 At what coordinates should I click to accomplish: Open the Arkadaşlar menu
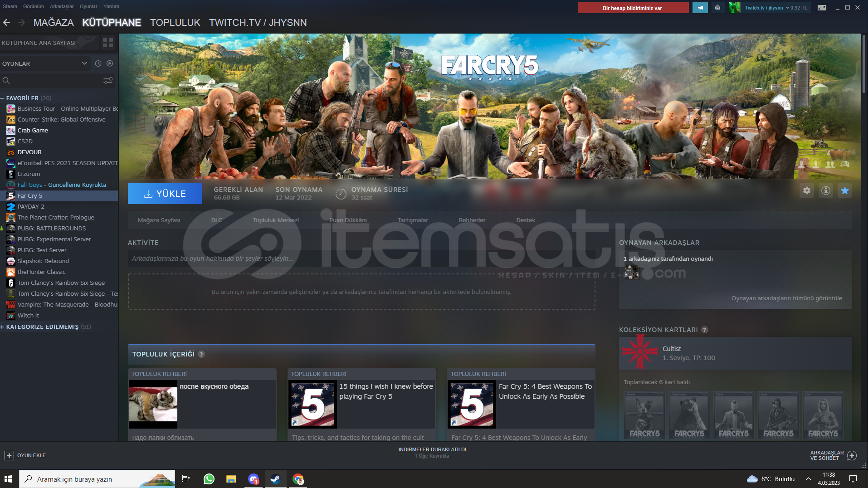pos(62,6)
